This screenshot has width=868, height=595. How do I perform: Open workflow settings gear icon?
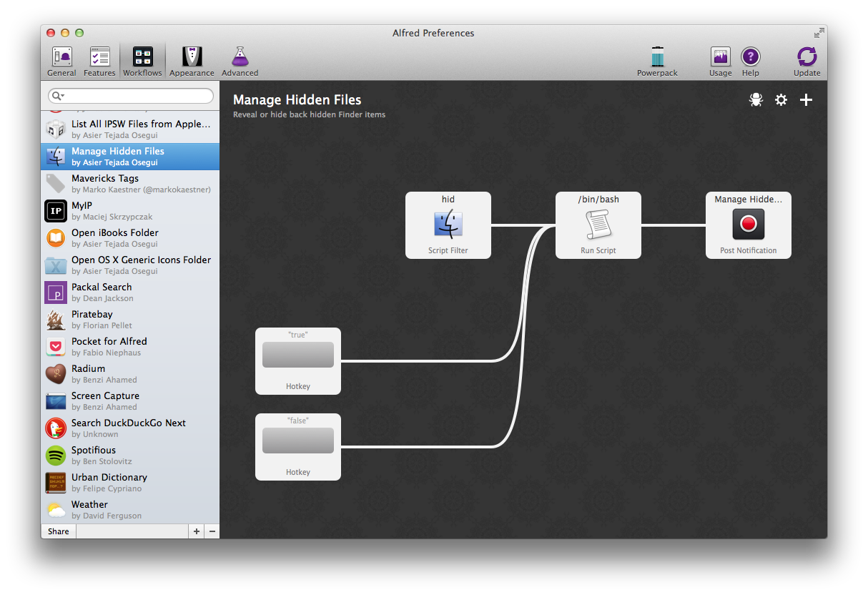[781, 100]
